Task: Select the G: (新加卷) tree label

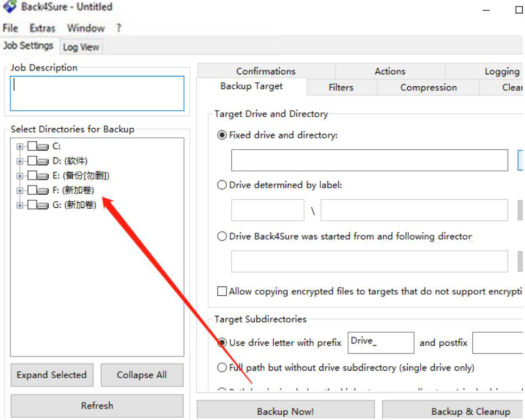Action: point(74,205)
